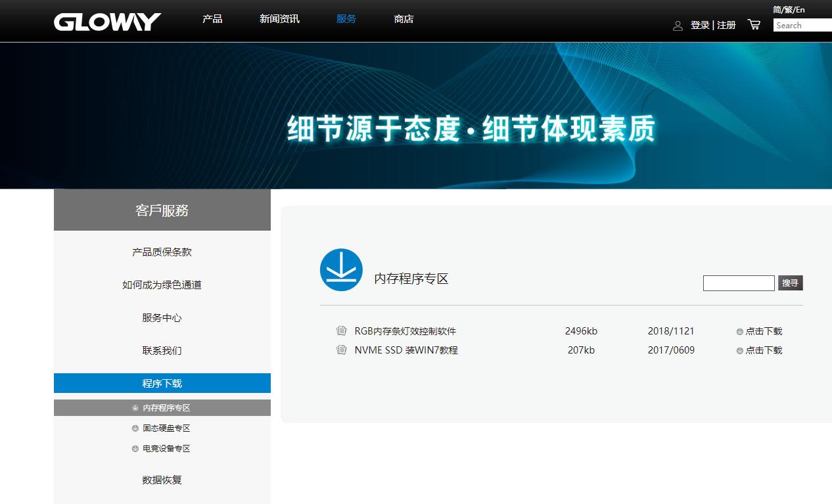This screenshot has height=504, width=832.
Task: Click the document icon beside RGB内存条灯效控制软件
Action: click(x=341, y=331)
